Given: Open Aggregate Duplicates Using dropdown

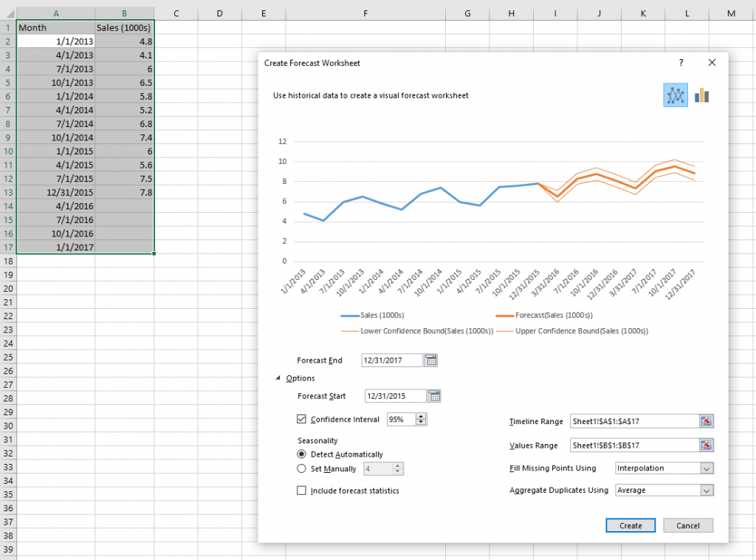Looking at the screenshot, I should [707, 490].
